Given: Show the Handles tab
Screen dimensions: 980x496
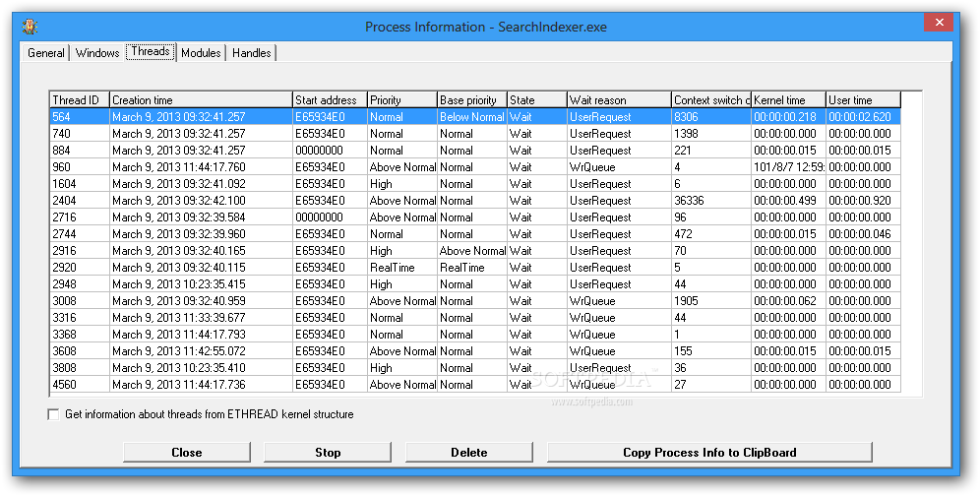Looking at the screenshot, I should pyautogui.click(x=251, y=53).
